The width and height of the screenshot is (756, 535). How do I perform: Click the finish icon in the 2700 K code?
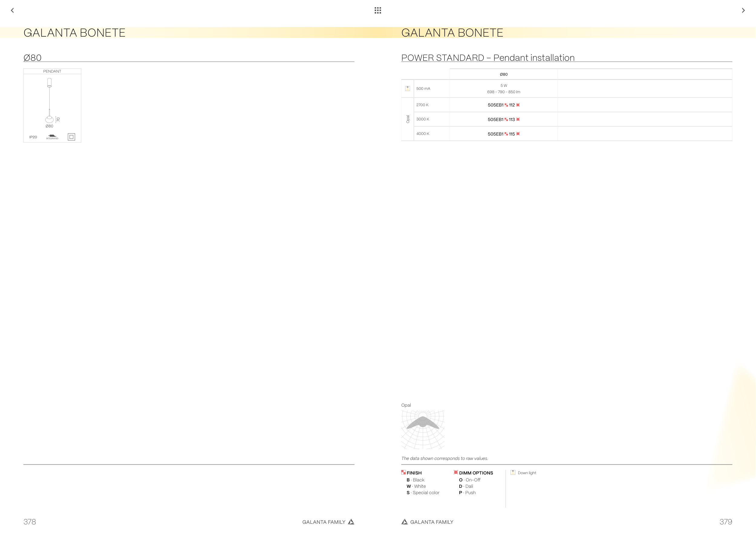506,105
